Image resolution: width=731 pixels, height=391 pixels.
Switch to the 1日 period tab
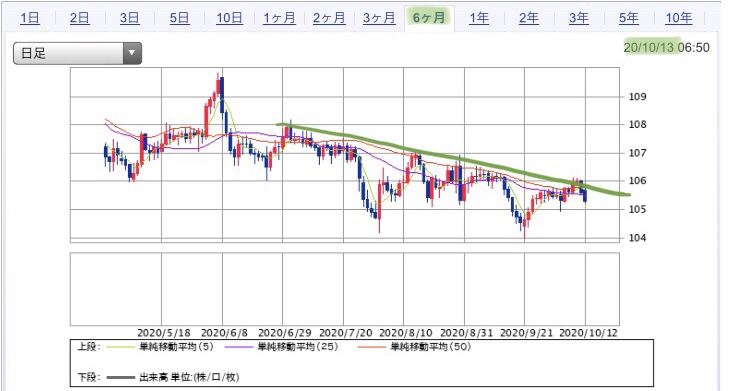[x=30, y=18]
